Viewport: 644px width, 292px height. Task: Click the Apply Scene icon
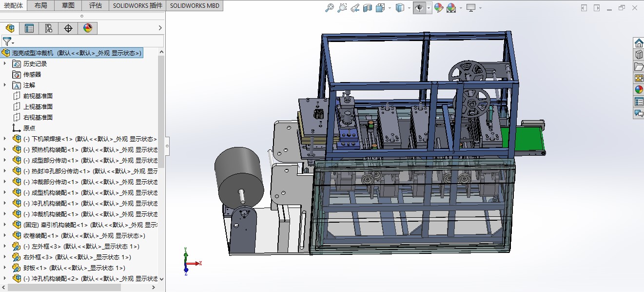451,8
